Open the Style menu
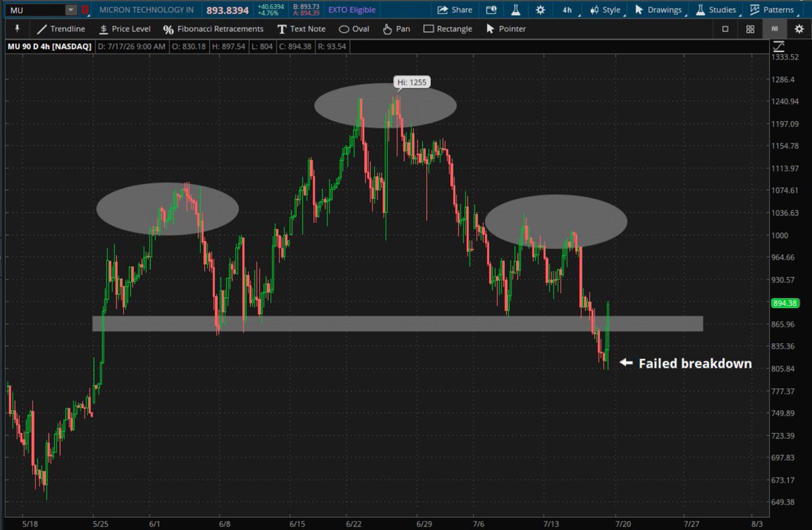This screenshot has height=530, width=812. (x=605, y=10)
